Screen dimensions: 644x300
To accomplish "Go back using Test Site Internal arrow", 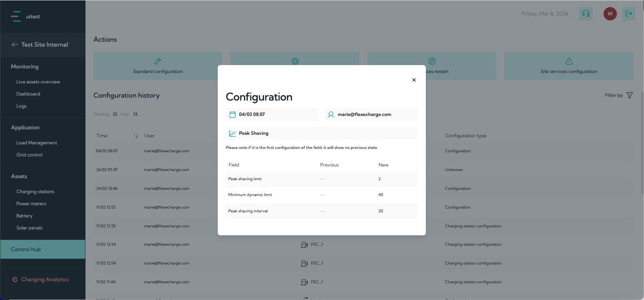I will pos(15,45).
